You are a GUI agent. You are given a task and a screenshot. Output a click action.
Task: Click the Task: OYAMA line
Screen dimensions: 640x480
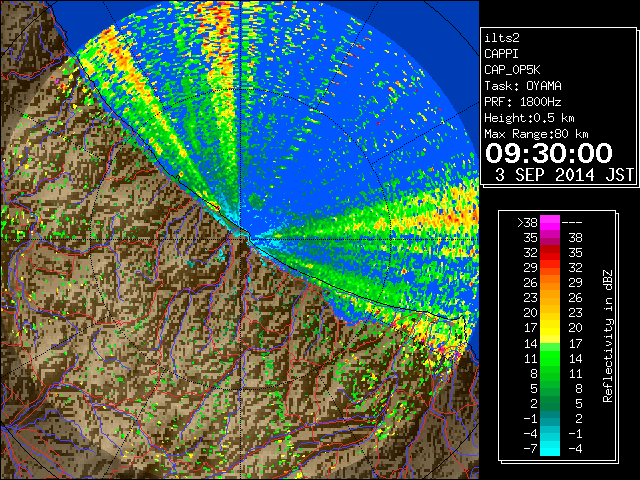[x=523, y=86]
